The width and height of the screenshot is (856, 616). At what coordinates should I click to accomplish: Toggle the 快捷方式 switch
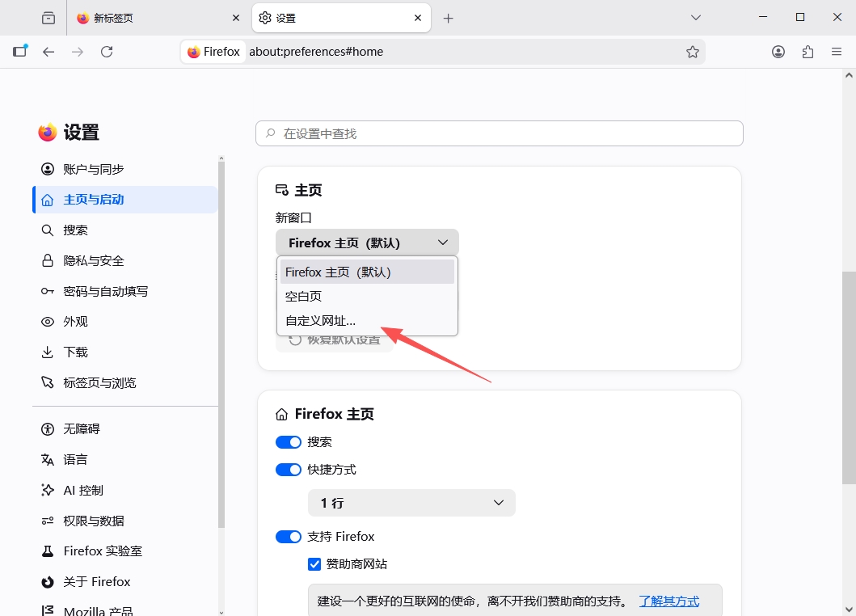tap(289, 470)
